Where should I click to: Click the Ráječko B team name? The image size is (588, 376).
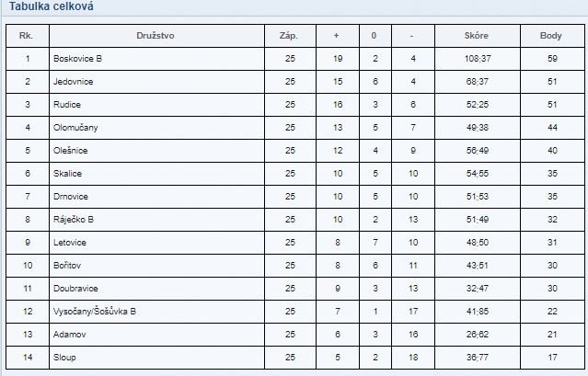(x=74, y=220)
